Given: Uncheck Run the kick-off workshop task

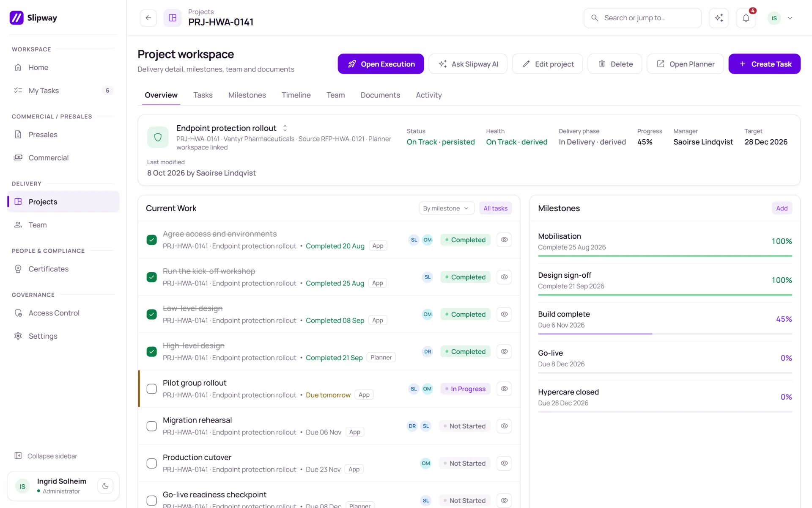Looking at the screenshot, I should pyautogui.click(x=151, y=277).
